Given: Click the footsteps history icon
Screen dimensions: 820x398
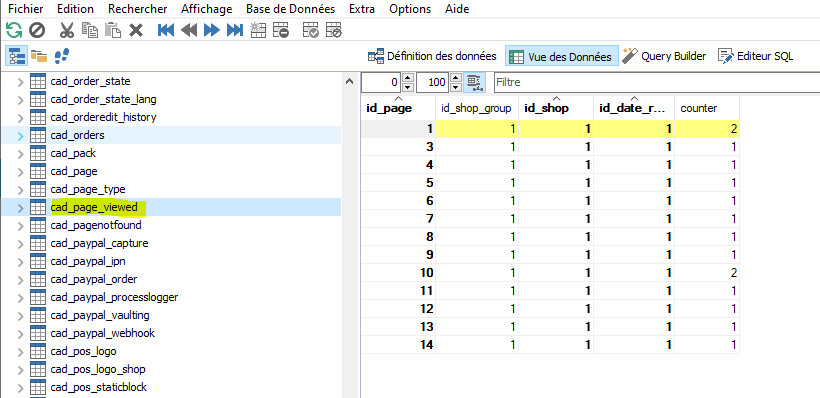Looking at the screenshot, I should click(62, 55).
